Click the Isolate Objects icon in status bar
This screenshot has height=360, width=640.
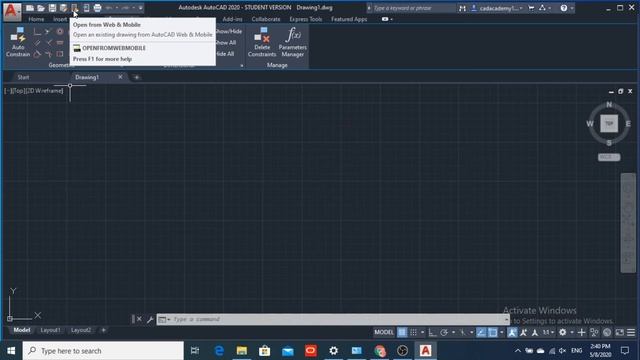coord(594,332)
